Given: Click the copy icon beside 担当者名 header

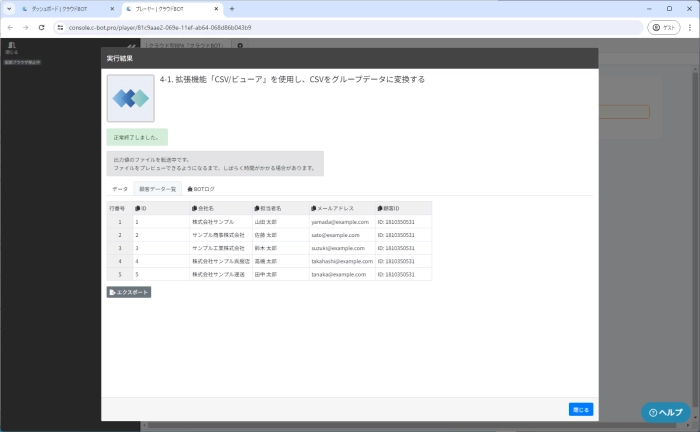Looking at the screenshot, I should click(257, 208).
